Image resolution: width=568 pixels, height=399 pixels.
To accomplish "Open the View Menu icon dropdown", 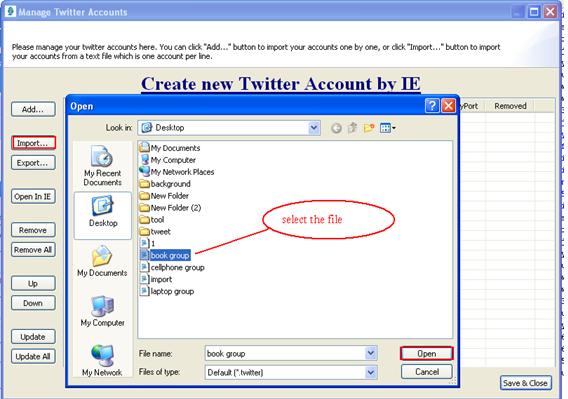I will pos(388,128).
